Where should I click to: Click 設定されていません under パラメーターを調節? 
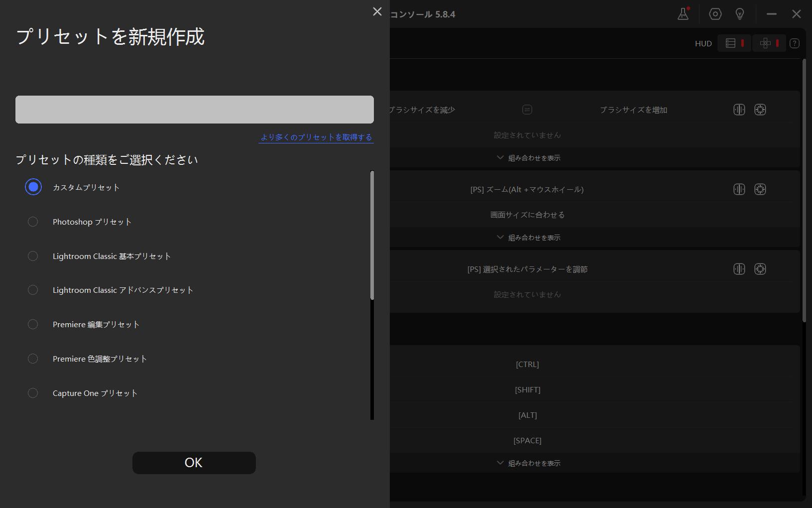(527, 295)
